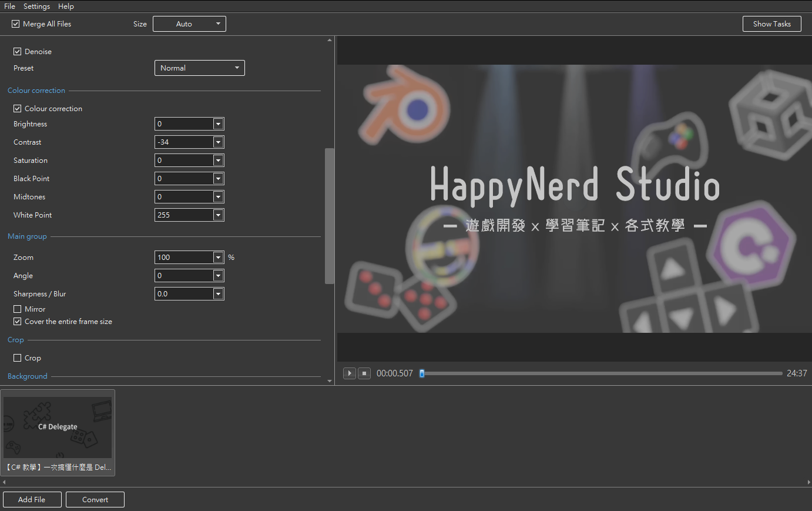812x511 pixels.
Task: Open the Zoom percentage dropdown arrow
Action: (219, 258)
